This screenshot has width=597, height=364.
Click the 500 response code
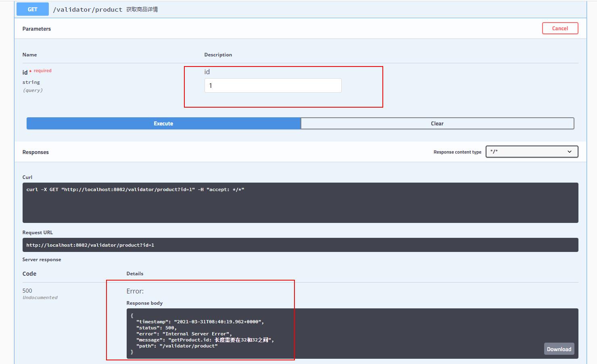[x=27, y=291]
